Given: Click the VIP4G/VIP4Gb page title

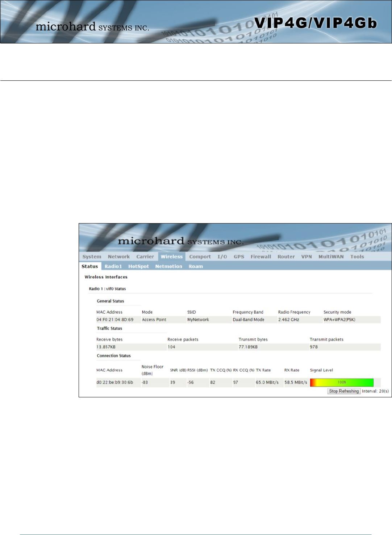Looking at the screenshot, I should pyautogui.click(x=316, y=23).
